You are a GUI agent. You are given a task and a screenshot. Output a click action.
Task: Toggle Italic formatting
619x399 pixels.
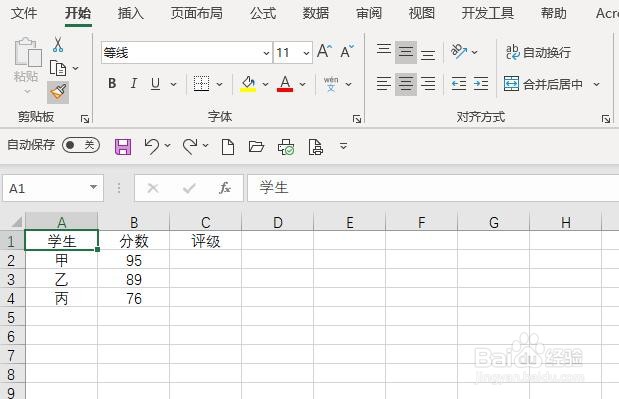coord(134,83)
